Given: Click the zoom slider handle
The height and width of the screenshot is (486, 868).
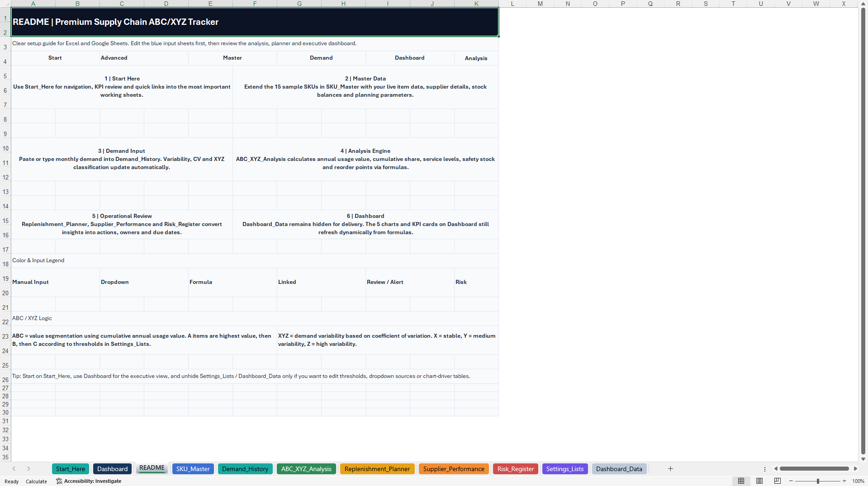Looking at the screenshot, I should 818,481.
